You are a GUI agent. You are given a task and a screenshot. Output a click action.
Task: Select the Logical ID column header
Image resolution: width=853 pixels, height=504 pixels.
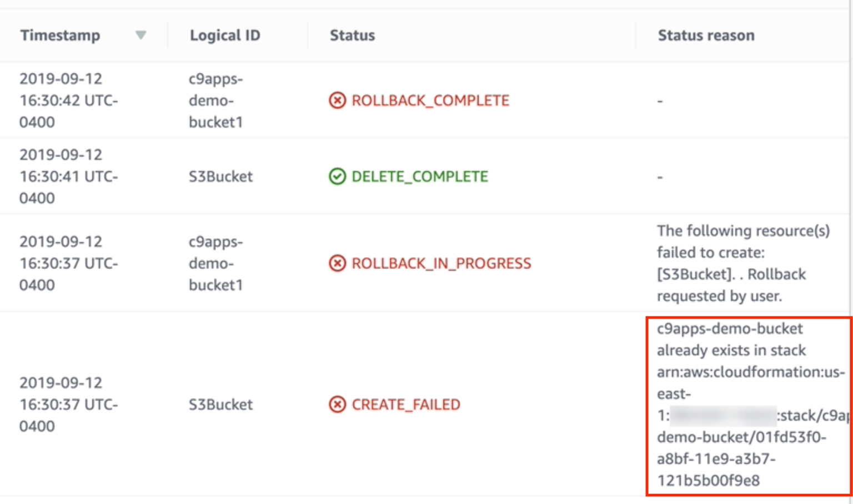click(x=225, y=34)
